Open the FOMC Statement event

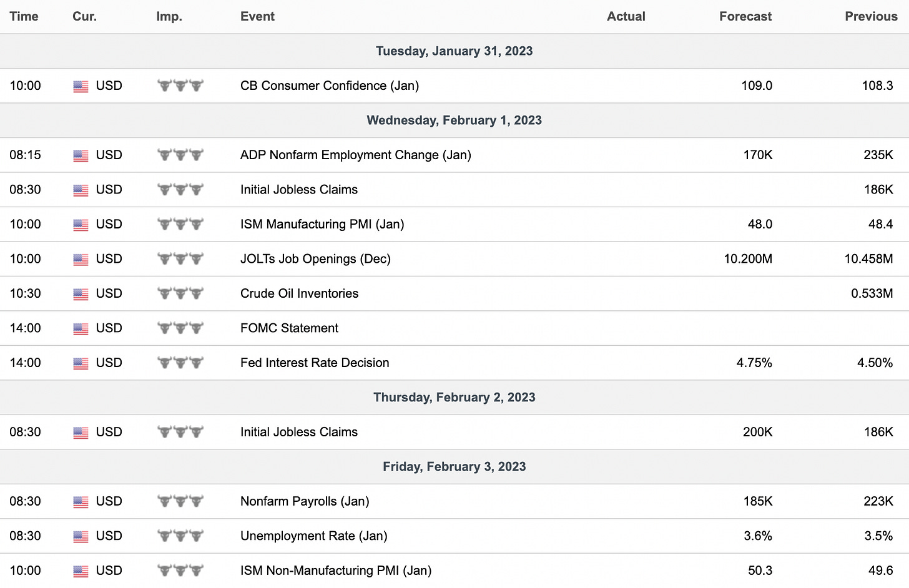[x=289, y=328]
